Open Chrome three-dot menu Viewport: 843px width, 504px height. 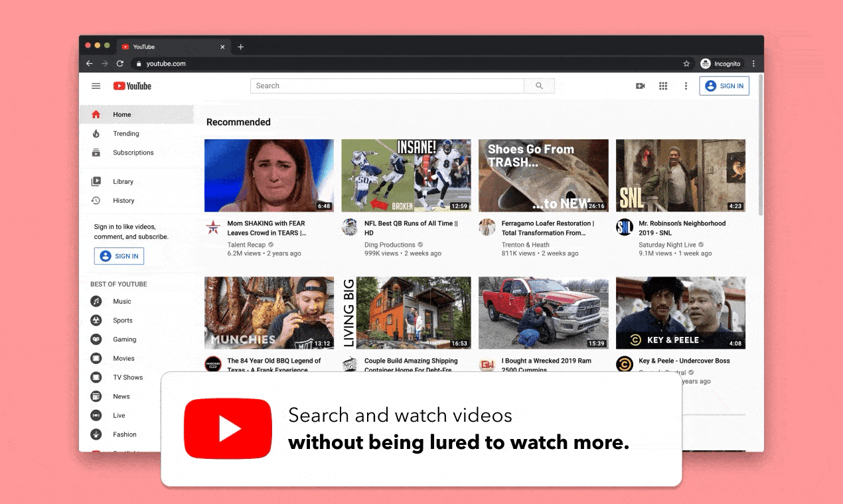point(753,64)
